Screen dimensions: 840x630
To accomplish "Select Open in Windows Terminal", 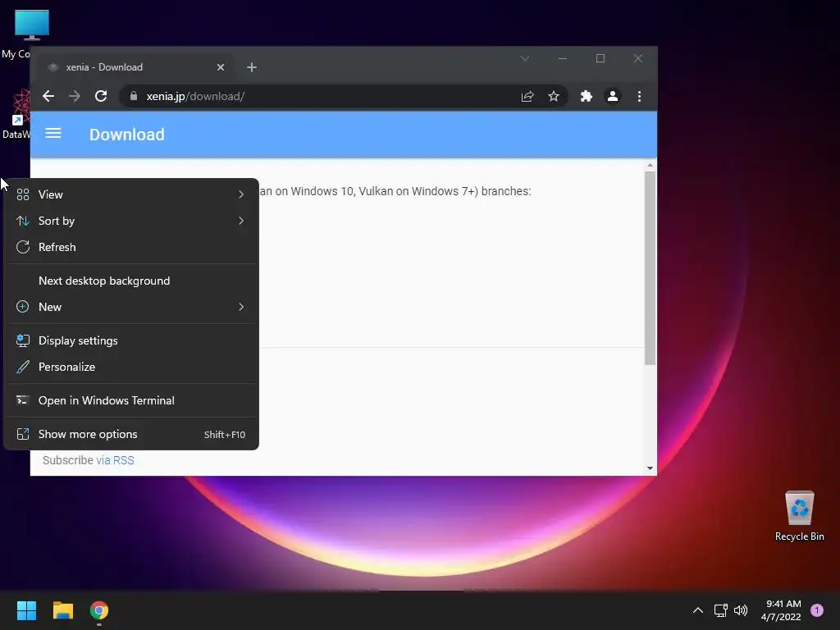I will [x=131, y=400].
